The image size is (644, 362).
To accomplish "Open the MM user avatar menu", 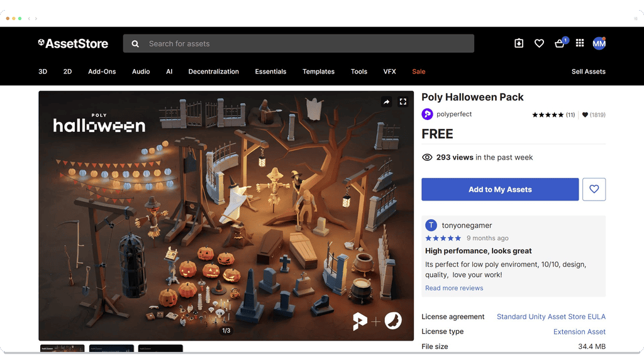I will [599, 43].
